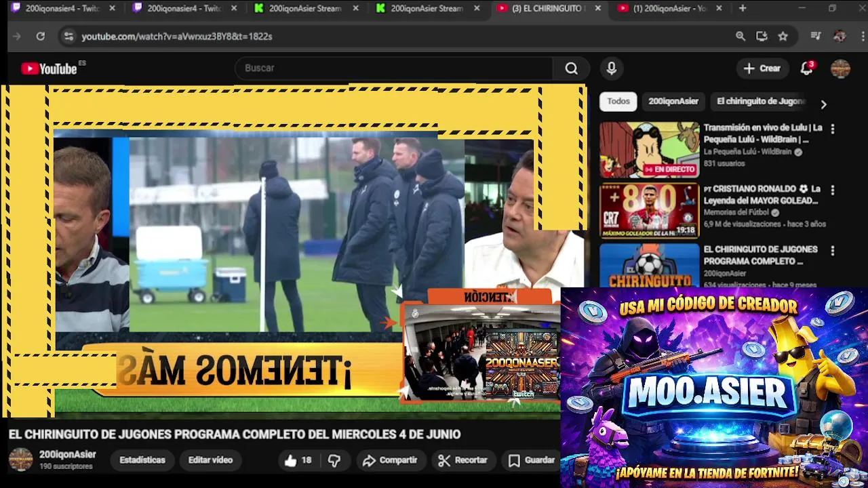Open the 200iqonAsier channel avatar below video
868x488 pixels.
click(x=20, y=460)
